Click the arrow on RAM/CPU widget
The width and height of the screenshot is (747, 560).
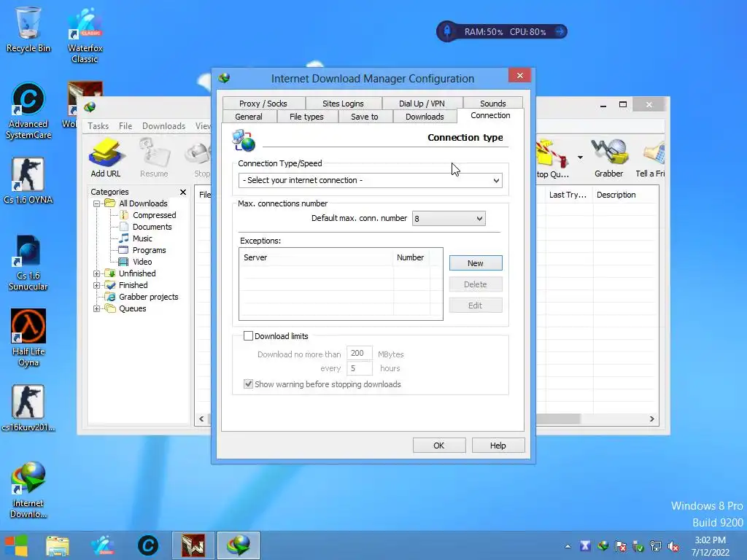point(560,31)
